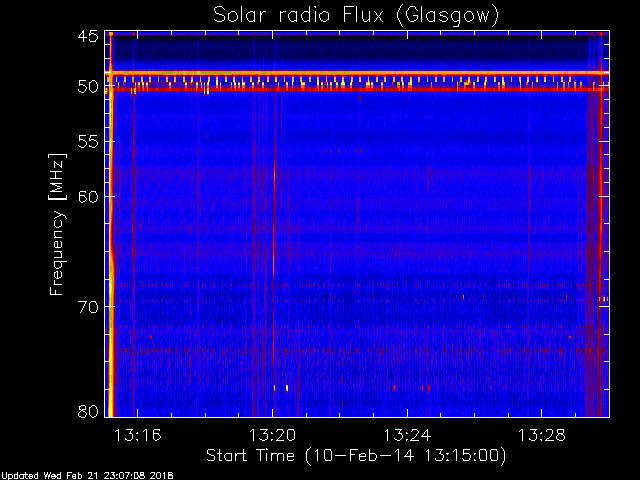Select the 13:20 time tick label

(272, 435)
